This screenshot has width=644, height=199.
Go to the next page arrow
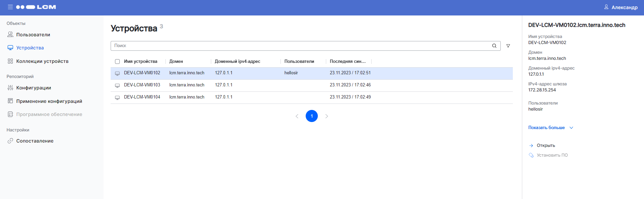326,116
